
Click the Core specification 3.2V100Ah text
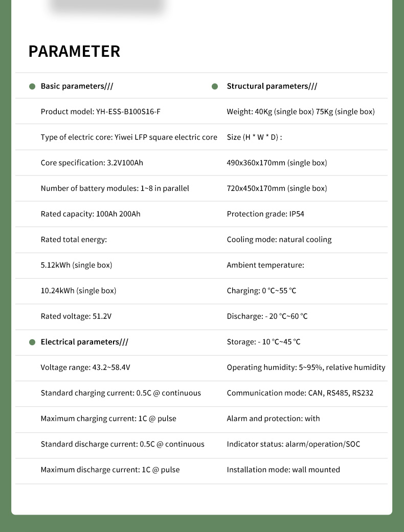point(92,163)
